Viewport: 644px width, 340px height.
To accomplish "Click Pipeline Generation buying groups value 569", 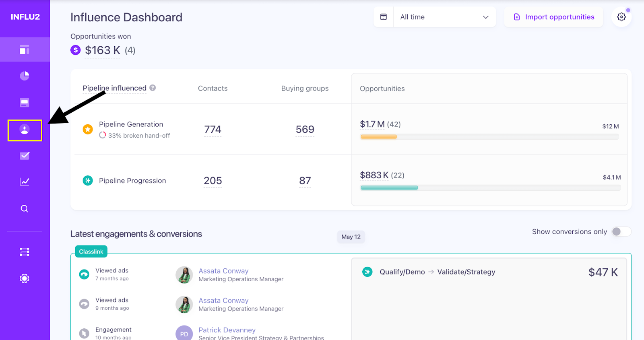I will (x=305, y=129).
